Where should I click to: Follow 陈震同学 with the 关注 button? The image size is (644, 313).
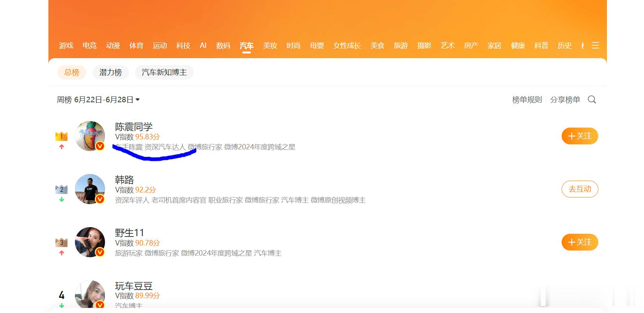coord(580,136)
